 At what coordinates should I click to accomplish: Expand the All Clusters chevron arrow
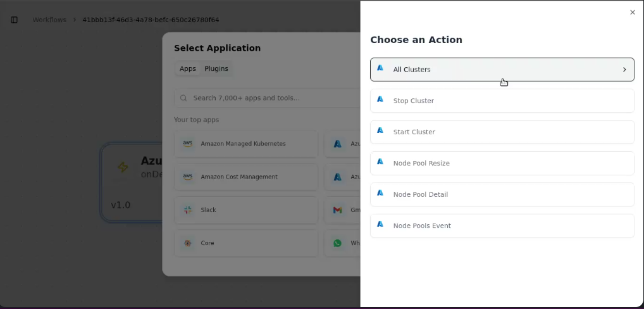pyautogui.click(x=624, y=70)
